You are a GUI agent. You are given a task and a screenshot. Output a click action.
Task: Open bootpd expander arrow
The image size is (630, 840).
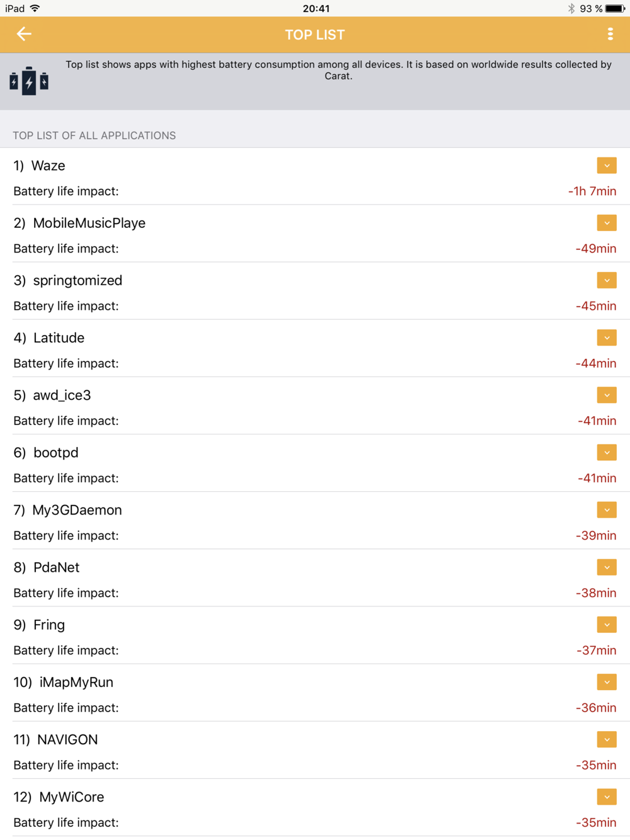(607, 452)
